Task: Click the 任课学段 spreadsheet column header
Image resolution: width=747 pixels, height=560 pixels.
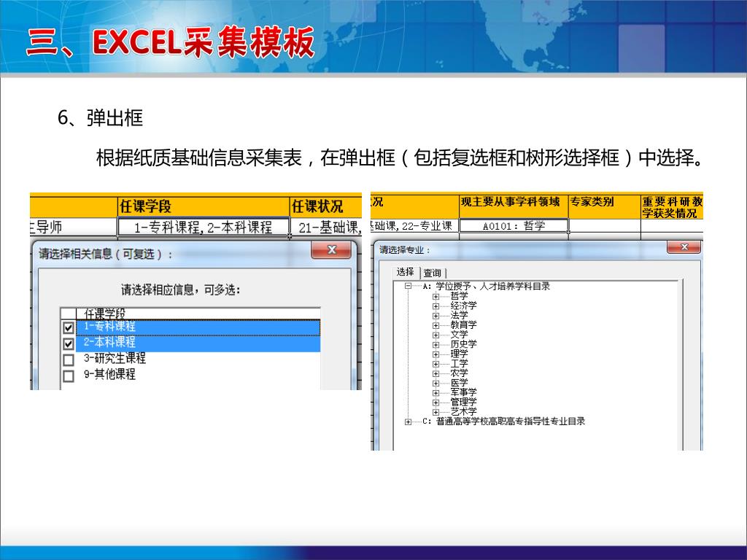Action: pyautogui.click(x=204, y=206)
